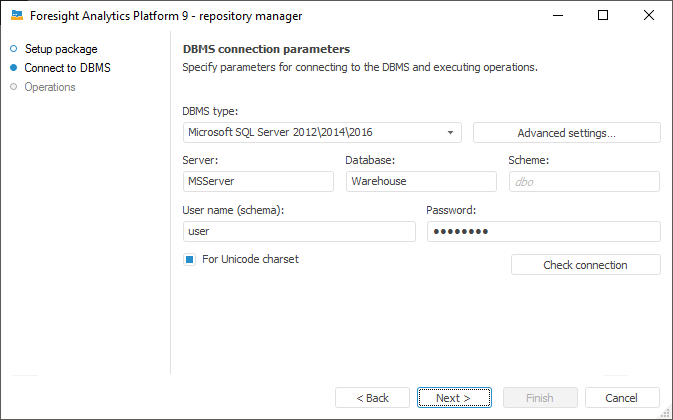Click the User name (schema) field
This screenshot has height=420, width=673.
coord(299,231)
